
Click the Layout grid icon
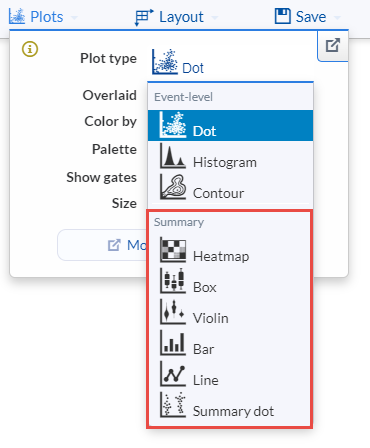click(144, 17)
